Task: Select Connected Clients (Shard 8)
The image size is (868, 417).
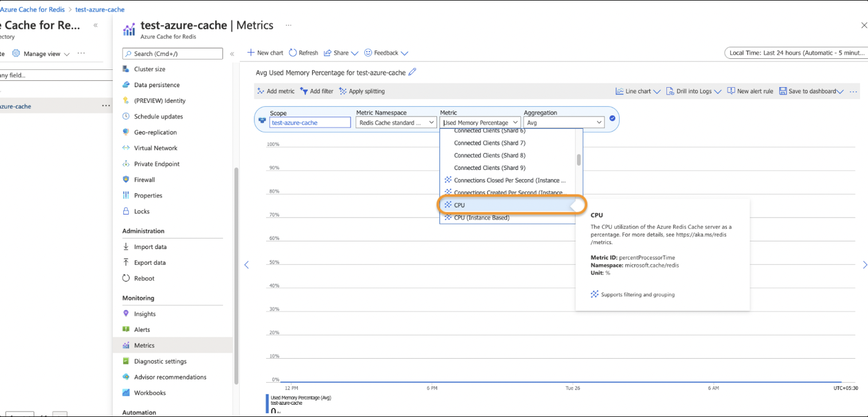Action: (508, 156)
